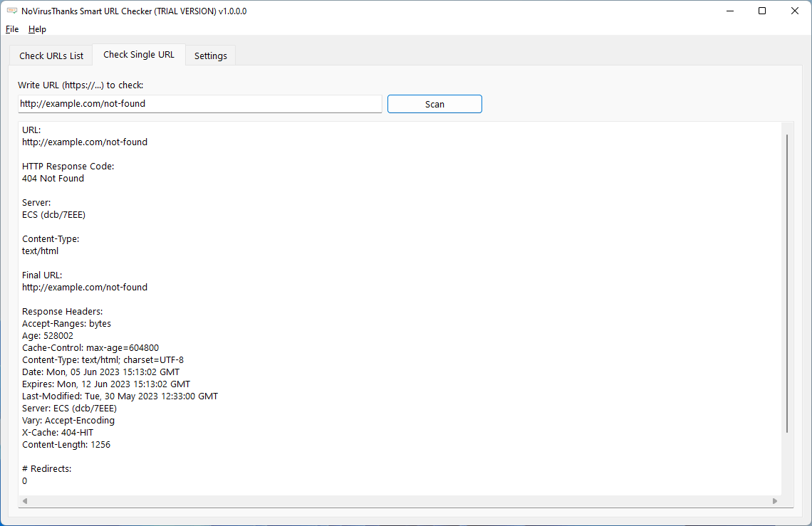812x526 pixels.
Task: Open the Help menu
Action: [x=37, y=29]
